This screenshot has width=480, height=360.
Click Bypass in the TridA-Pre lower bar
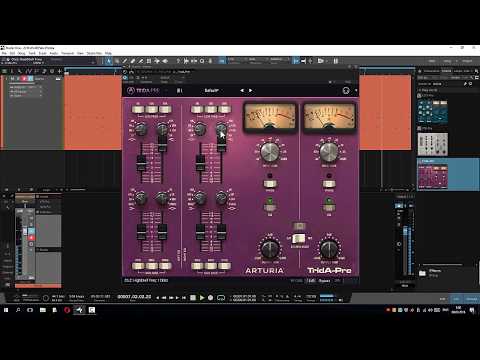324,281
